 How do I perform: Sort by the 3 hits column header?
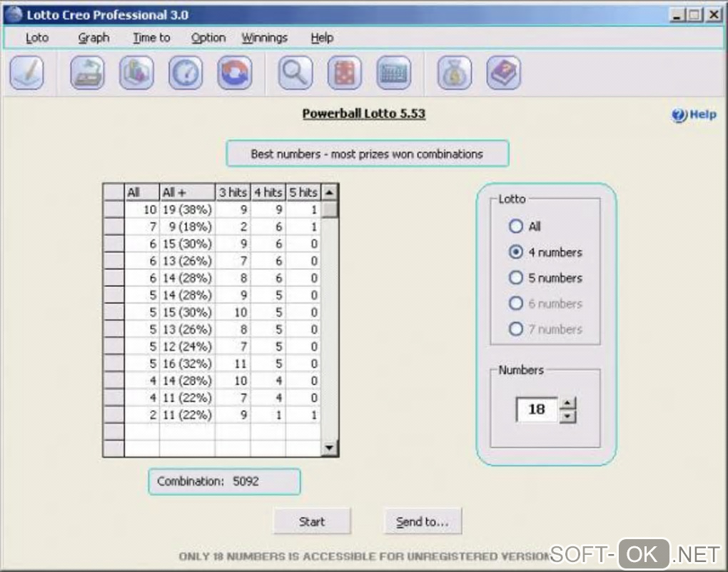click(x=233, y=192)
